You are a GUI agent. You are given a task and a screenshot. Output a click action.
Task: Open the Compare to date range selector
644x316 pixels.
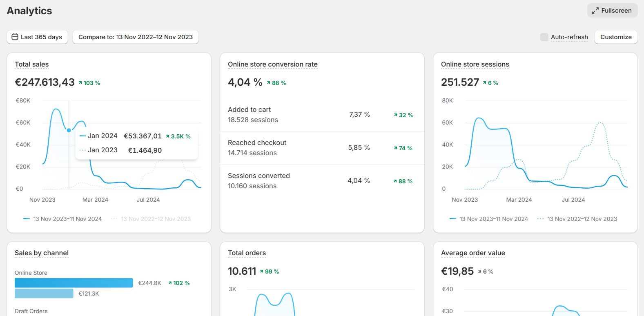click(136, 37)
